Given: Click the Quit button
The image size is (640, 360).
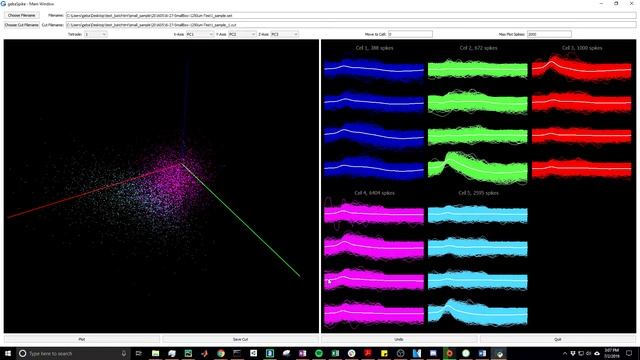Looking at the screenshot, I should click(x=558, y=339).
